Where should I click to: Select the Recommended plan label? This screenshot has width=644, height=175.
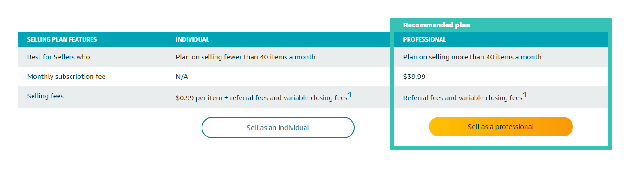click(x=436, y=25)
